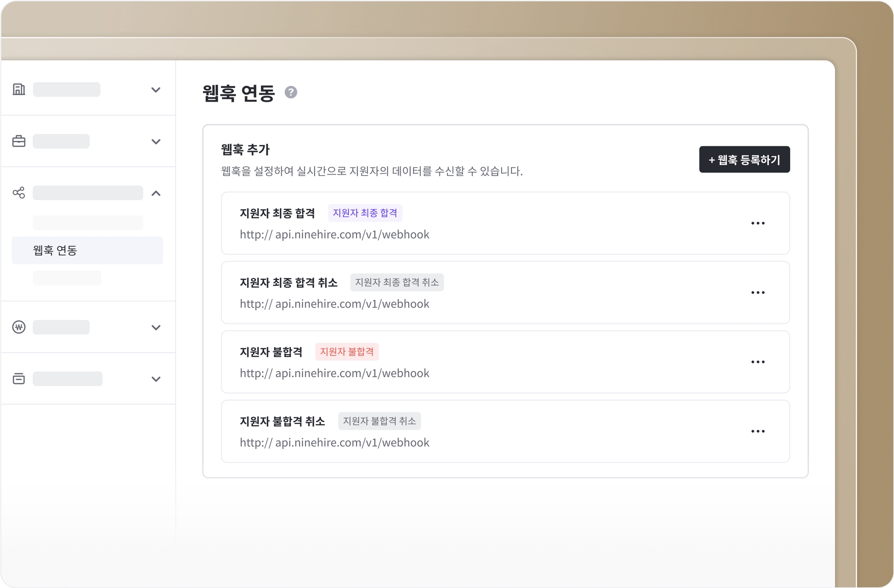Click the won currency circle icon
894x588 pixels.
tap(19, 327)
